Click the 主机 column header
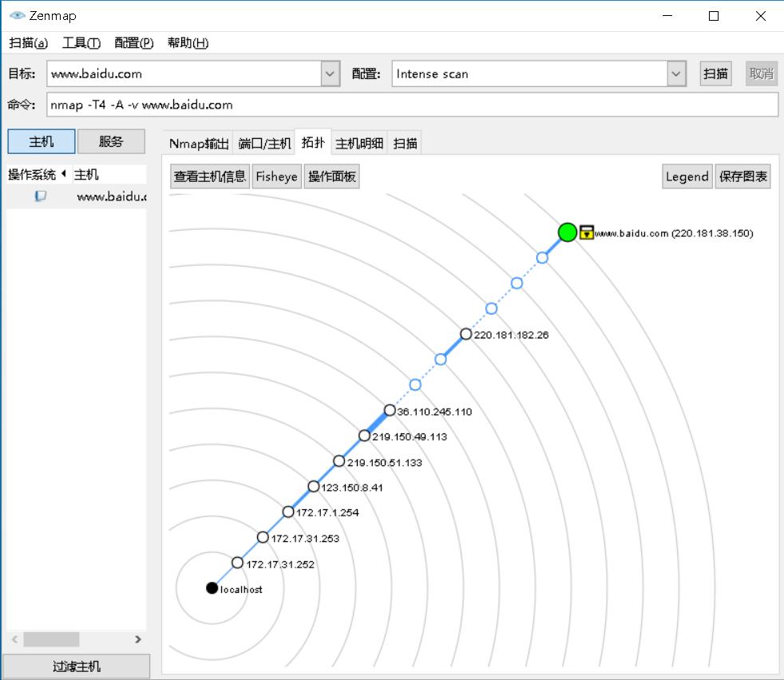Image resolution: width=784 pixels, height=680 pixels. point(109,174)
